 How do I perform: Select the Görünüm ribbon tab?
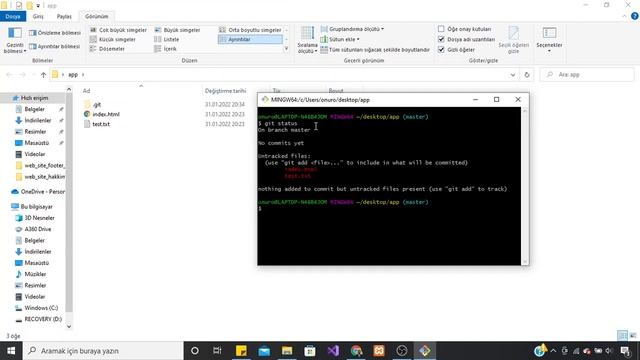coord(97,16)
